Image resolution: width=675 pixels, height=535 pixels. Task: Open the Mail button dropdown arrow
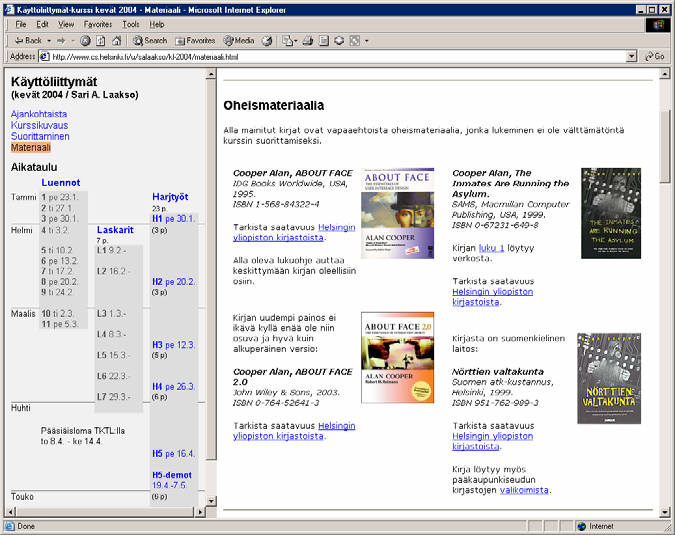tap(295, 41)
